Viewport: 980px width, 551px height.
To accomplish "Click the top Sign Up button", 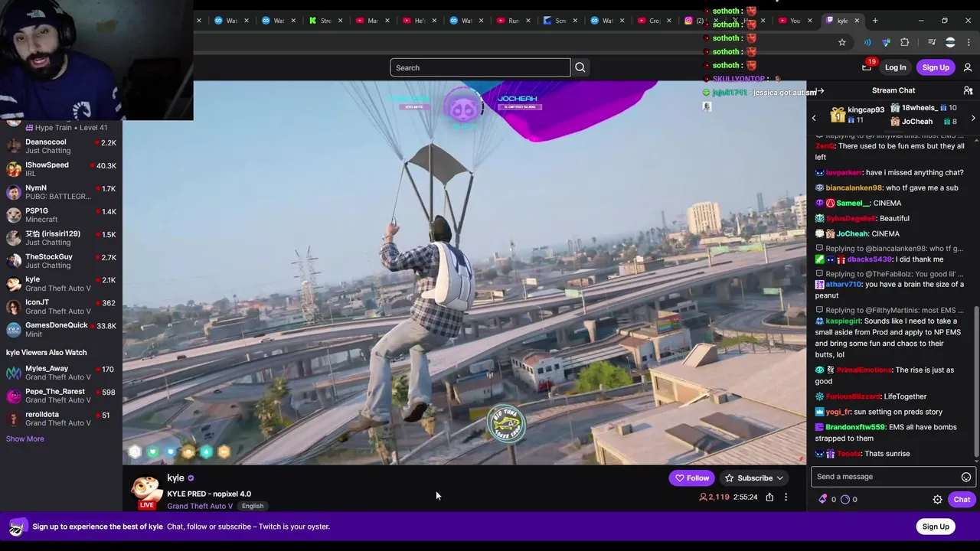I will point(936,67).
